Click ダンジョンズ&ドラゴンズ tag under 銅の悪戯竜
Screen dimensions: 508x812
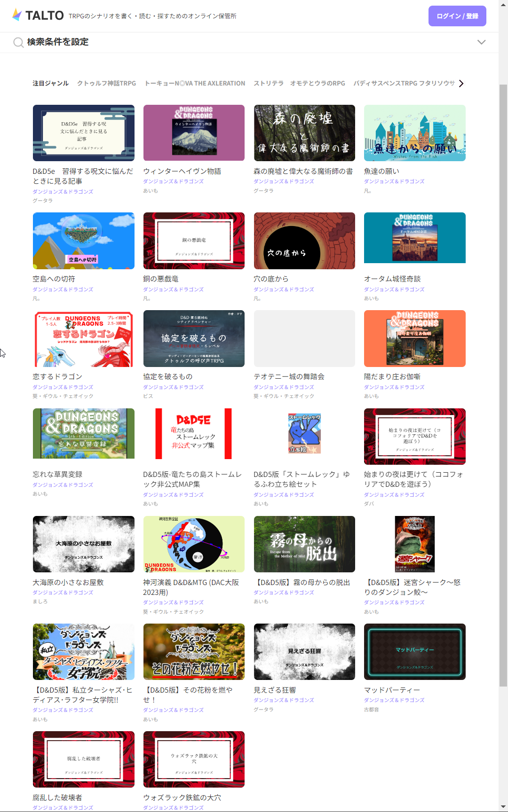(174, 289)
